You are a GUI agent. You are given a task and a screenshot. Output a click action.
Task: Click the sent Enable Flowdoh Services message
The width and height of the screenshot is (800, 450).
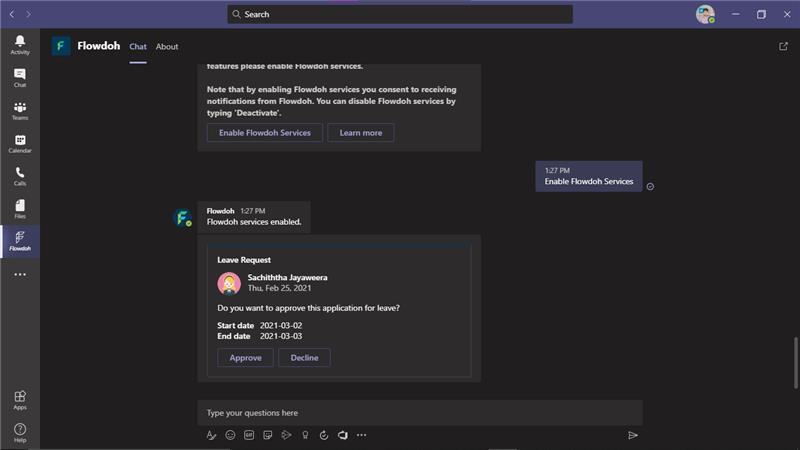coord(589,177)
